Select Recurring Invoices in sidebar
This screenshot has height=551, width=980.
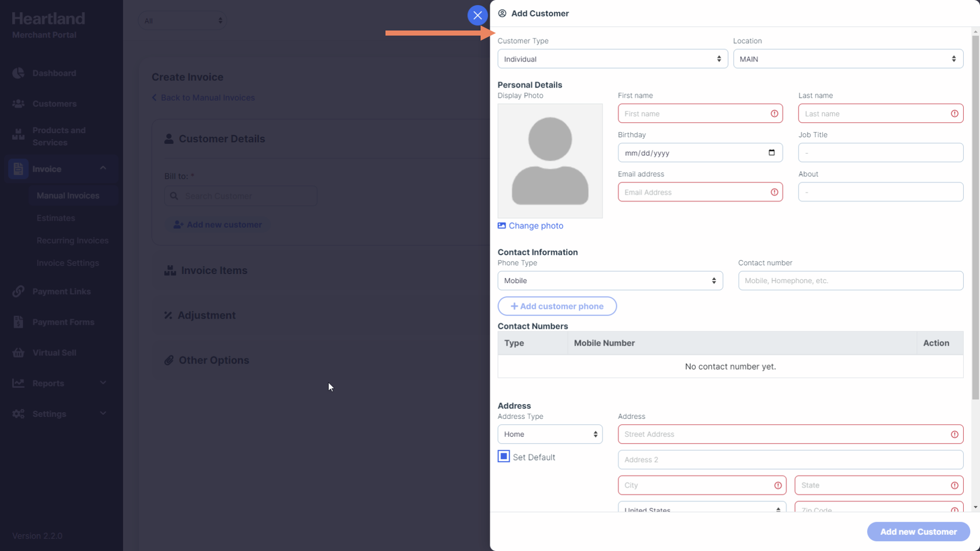(72, 240)
